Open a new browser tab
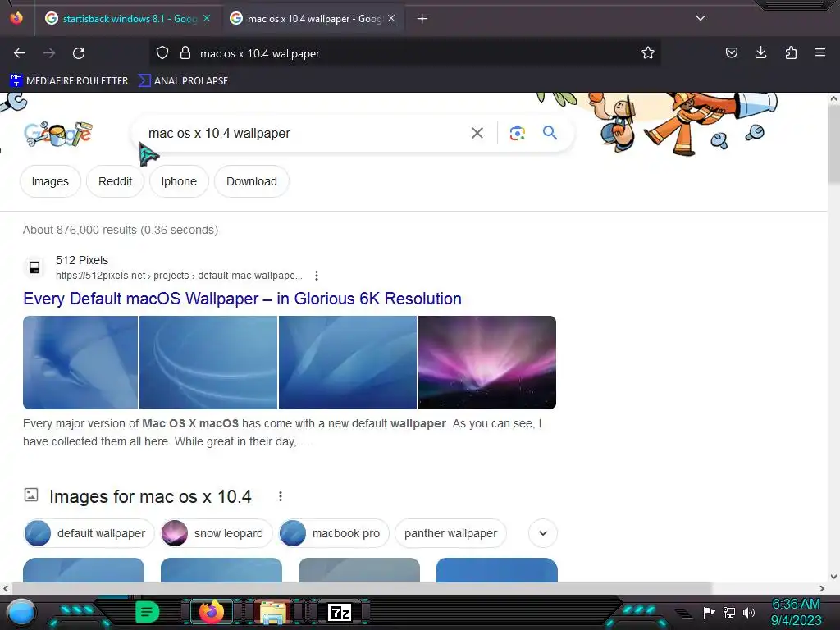 coord(422,19)
